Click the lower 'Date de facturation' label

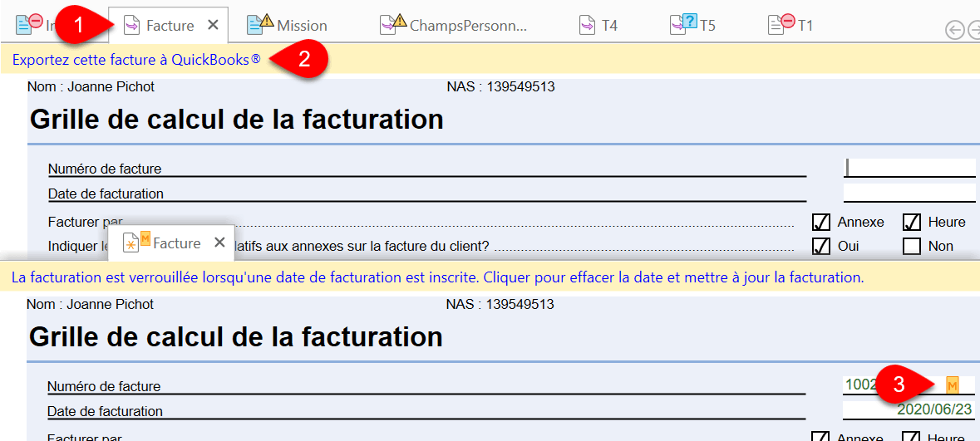click(x=106, y=411)
